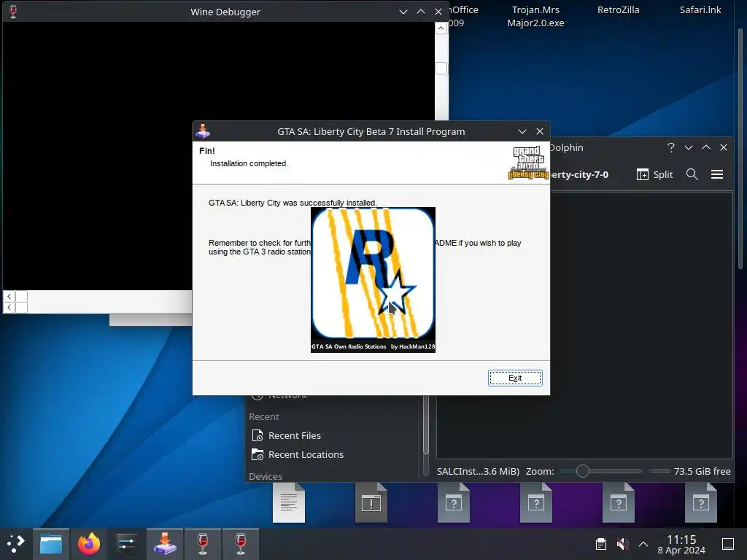Click the installer window title icon

point(203,131)
